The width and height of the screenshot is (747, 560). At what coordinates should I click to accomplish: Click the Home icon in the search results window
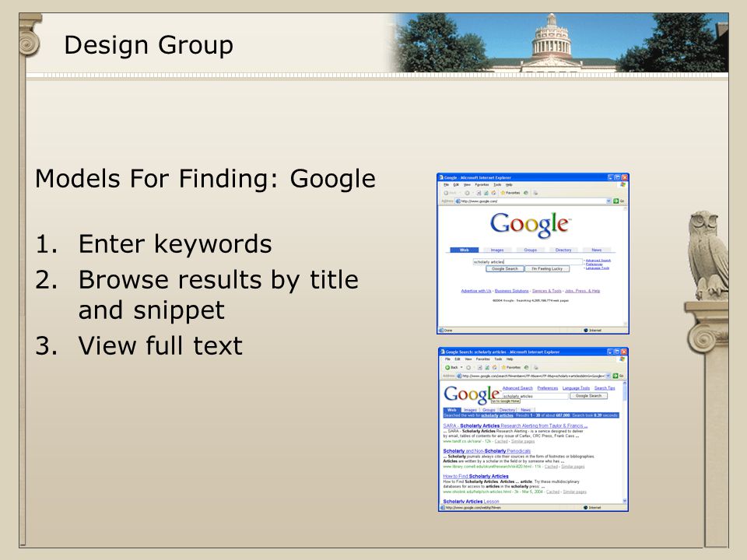point(495,368)
